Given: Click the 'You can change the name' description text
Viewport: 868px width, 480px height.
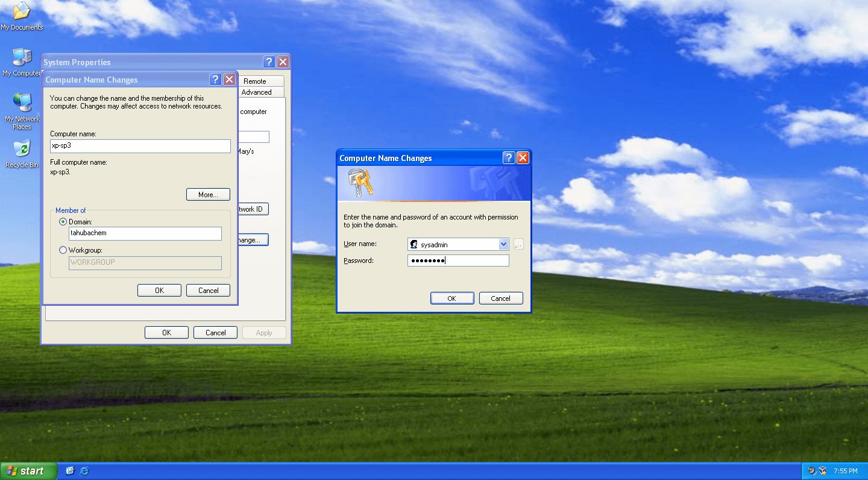Looking at the screenshot, I should coord(136,102).
